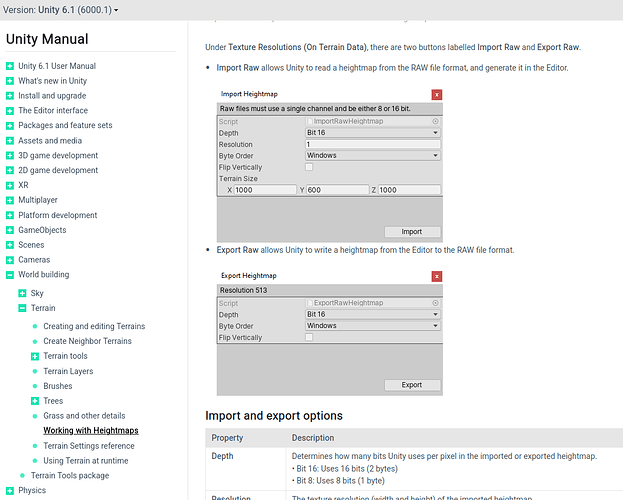The height and width of the screenshot is (500, 623).
Task: Click the Resolution 513 label
Action: (244, 291)
